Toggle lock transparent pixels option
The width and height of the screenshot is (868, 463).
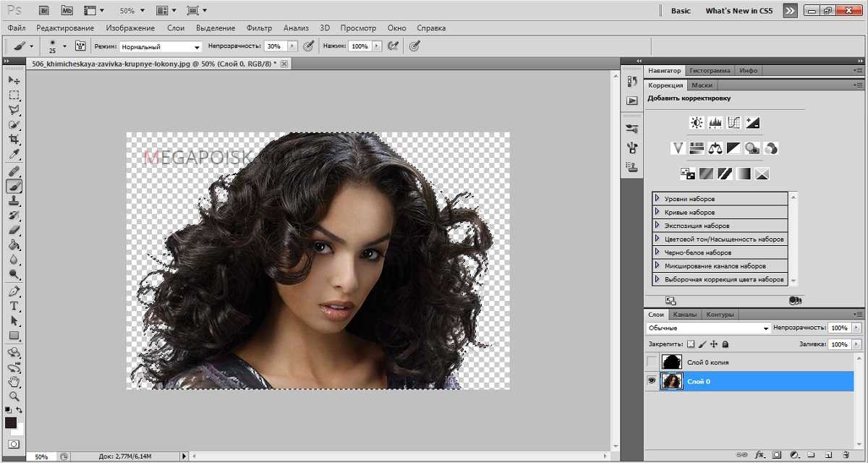[690, 345]
